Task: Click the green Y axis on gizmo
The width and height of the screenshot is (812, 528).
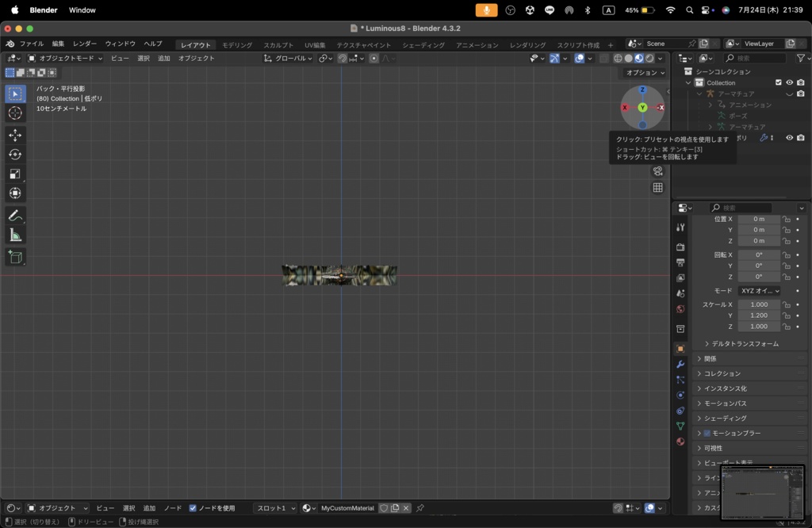Action: click(x=642, y=107)
